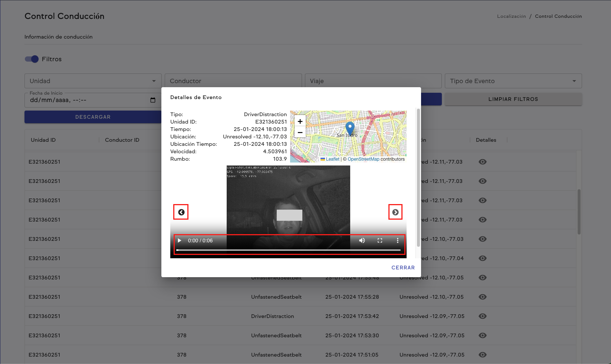Go to the next event video
The height and width of the screenshot is (364, 611).
(x=395, y=212)
